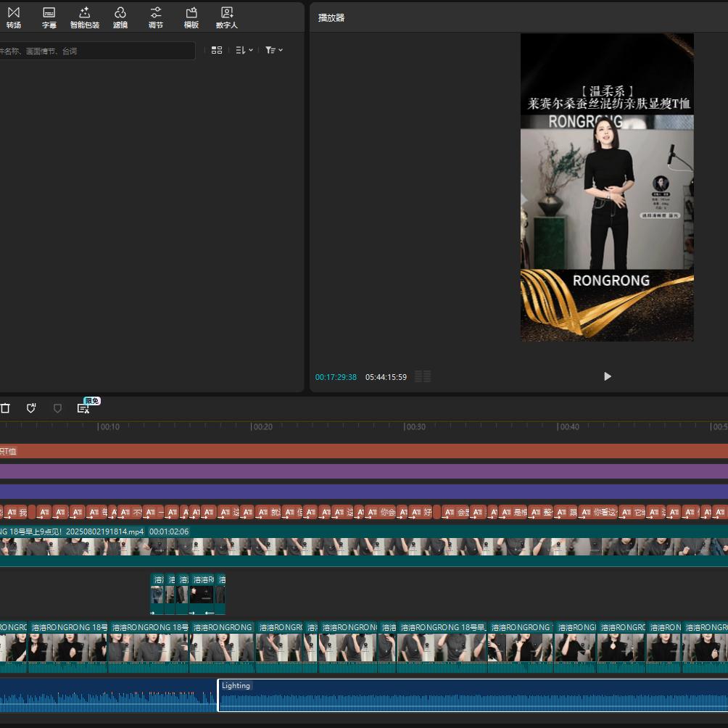Screen dimensions: 728x728
Task: Play the video in the player
Action: tap(607, 376)
